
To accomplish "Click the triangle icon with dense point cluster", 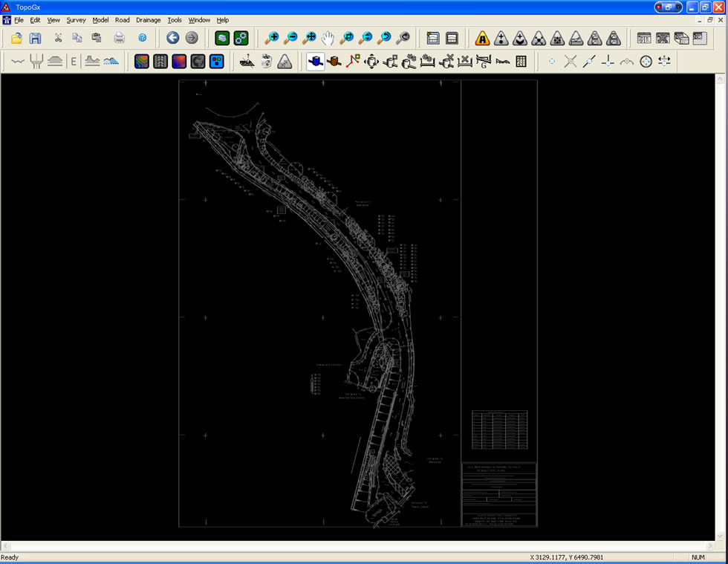I will [557, 38].
